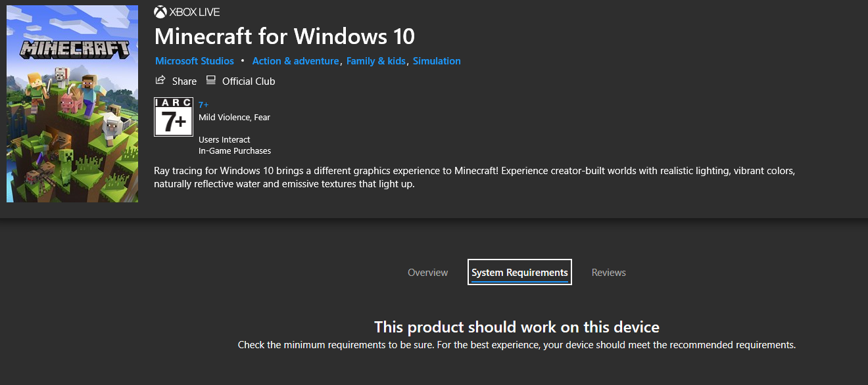
Task: Open the Simulation category link
Action: 437,60
